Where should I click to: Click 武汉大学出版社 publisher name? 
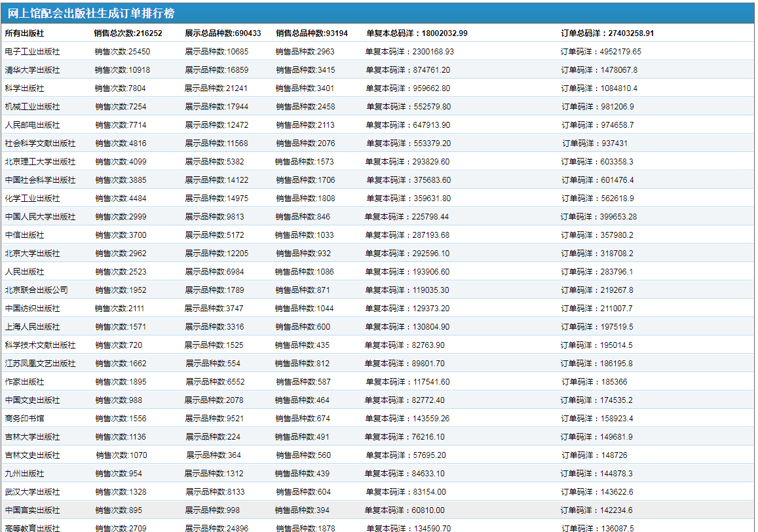point(32,492)
